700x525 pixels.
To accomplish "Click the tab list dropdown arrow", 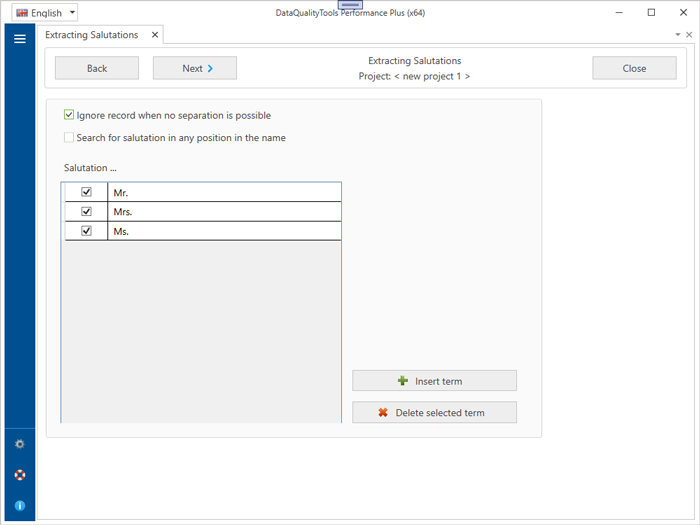I will (678, 35).
